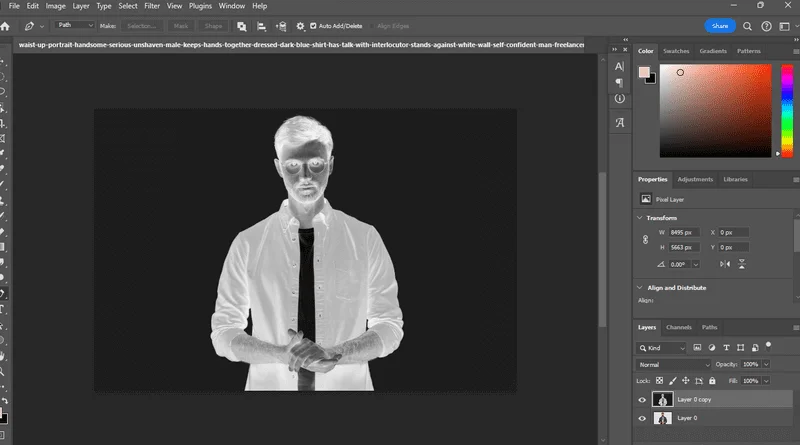
Task: Turn layer filtering switch on or off
Action: [768, 347]
